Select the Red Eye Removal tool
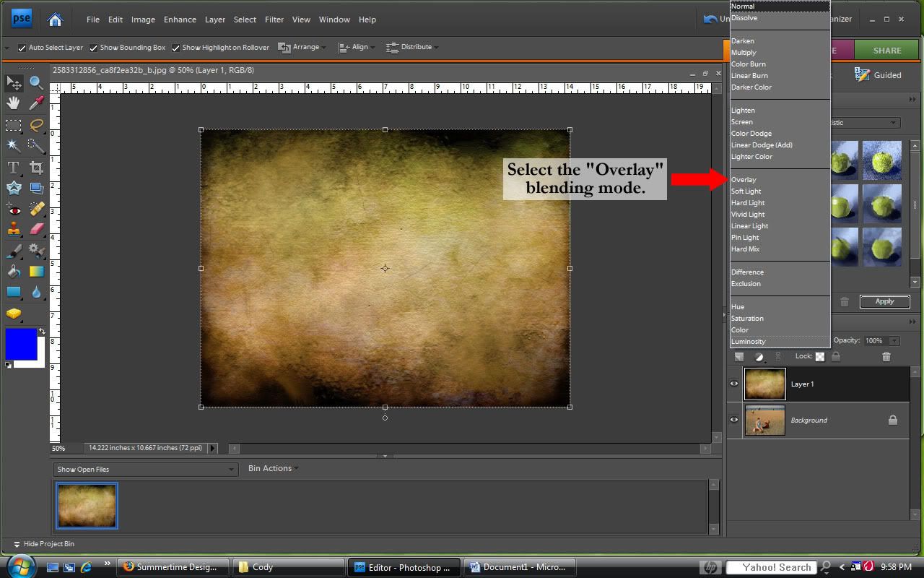Screen dimensions: 924x578 [14, 209]
